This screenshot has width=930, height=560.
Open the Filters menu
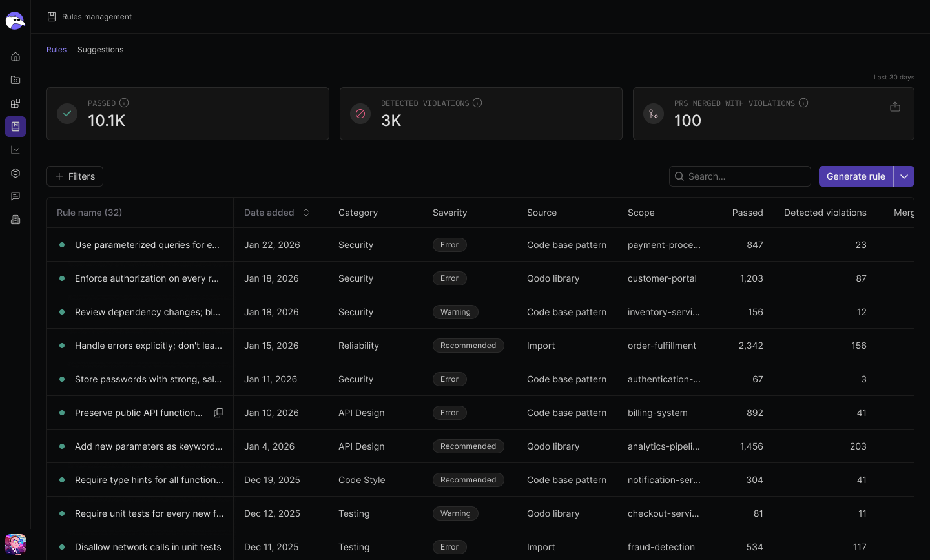75,176
